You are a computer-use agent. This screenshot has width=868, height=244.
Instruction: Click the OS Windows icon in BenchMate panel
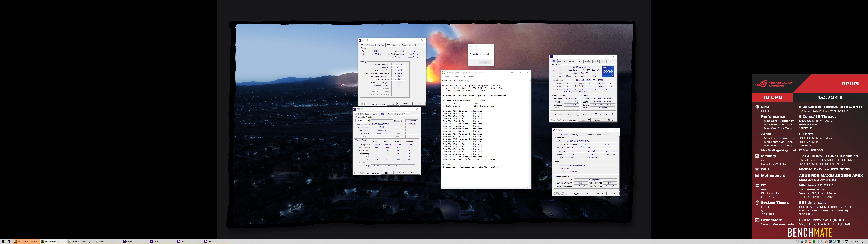pos(757,185)
